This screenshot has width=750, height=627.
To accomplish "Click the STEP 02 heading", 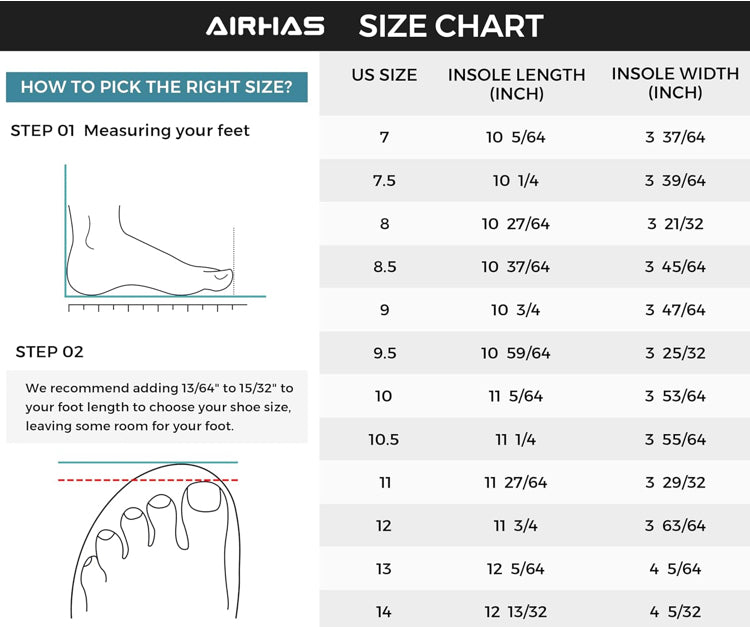I will [x=50, y=351].
